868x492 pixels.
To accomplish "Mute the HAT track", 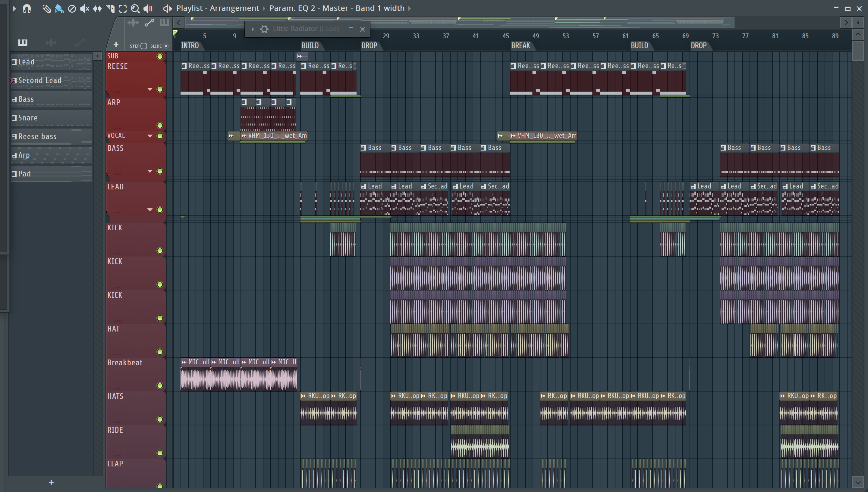I will click(160, 351).
